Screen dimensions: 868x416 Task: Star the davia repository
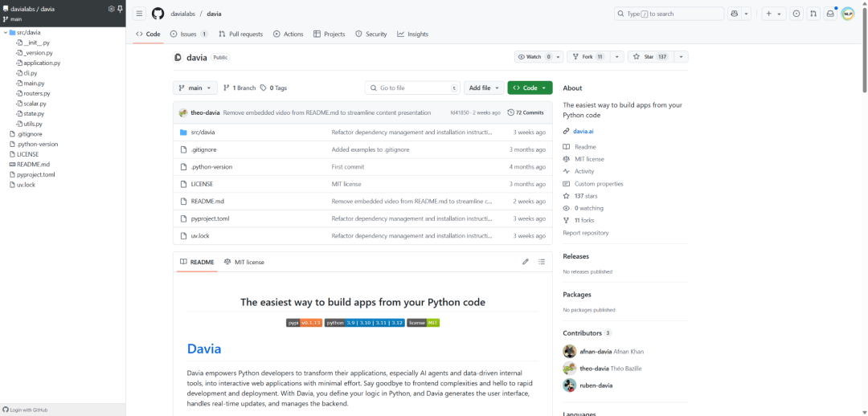[x=649, y=57]
